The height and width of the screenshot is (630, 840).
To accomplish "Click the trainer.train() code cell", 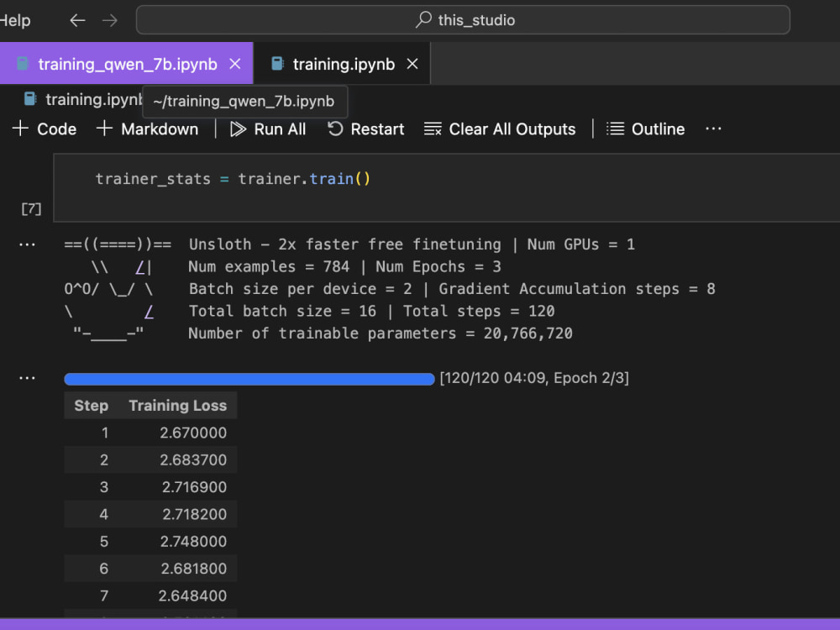I will 447,187.
